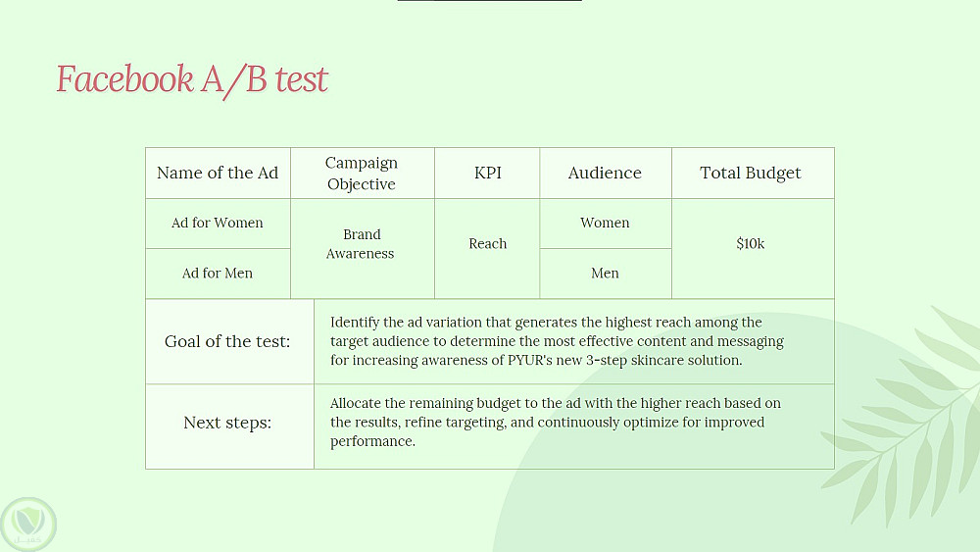Select the "Total Budget" header cell

(x=751, y=174)
